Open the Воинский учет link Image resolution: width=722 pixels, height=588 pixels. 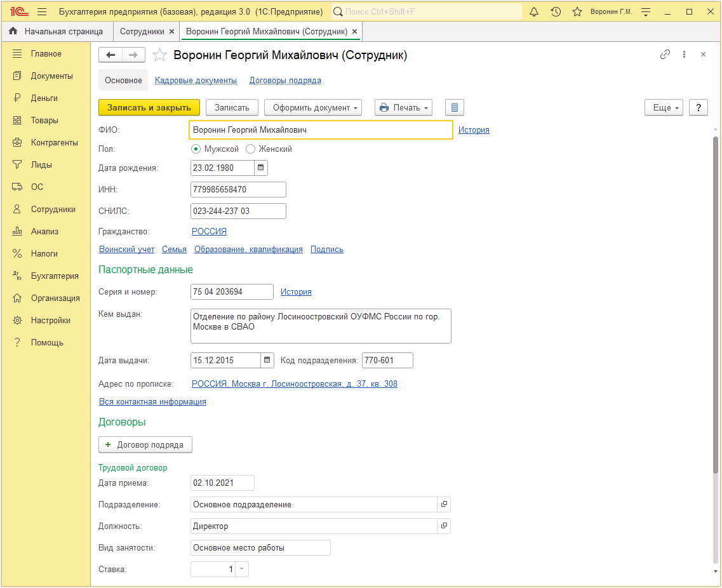tap(126, 249)
